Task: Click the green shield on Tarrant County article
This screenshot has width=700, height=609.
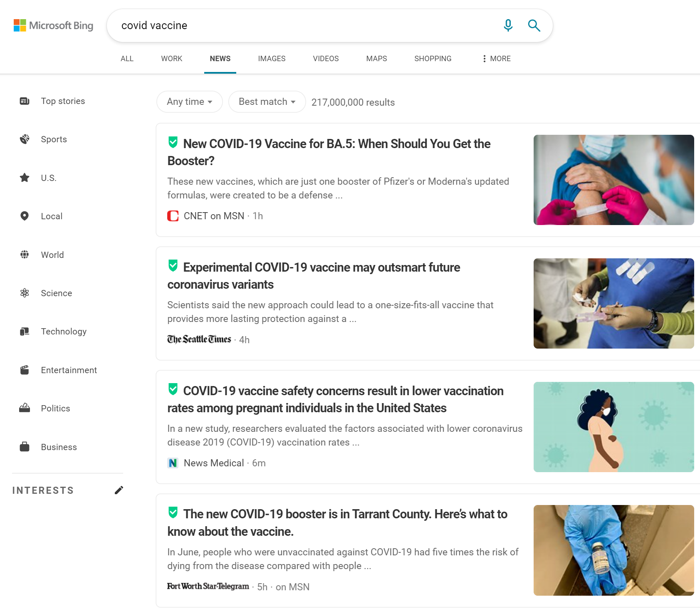Action: coord(173,512)
